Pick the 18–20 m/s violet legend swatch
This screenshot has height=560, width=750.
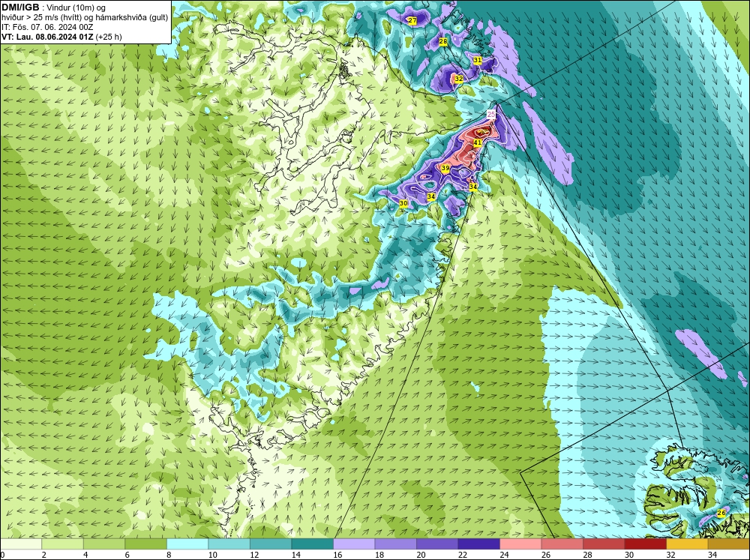395,544
